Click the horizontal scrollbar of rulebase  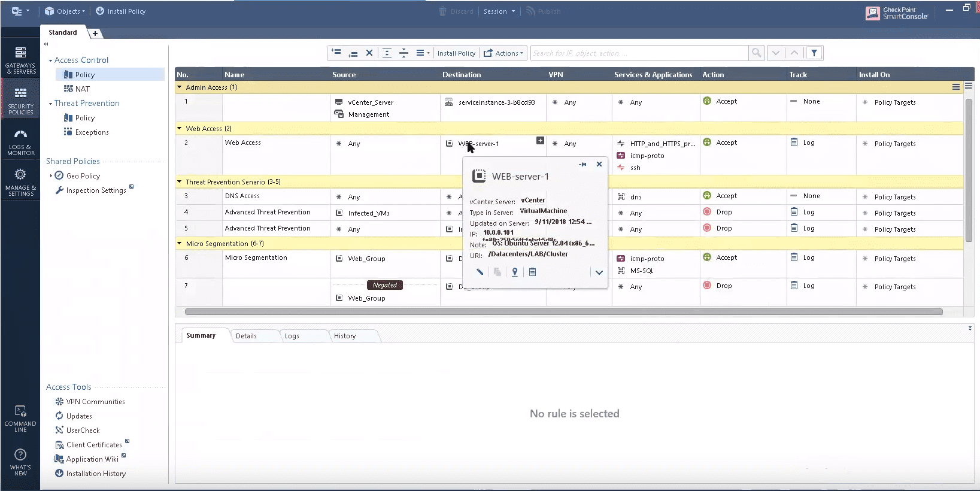564,311
